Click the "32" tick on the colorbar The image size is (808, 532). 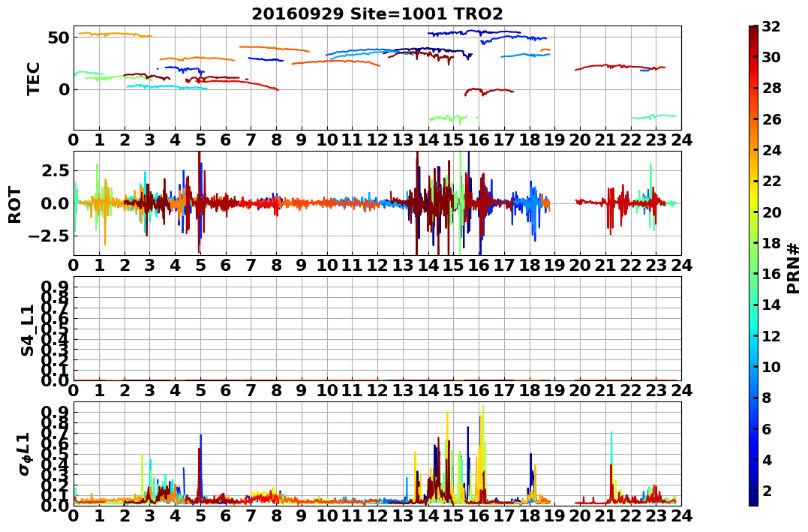coord(771,26)
